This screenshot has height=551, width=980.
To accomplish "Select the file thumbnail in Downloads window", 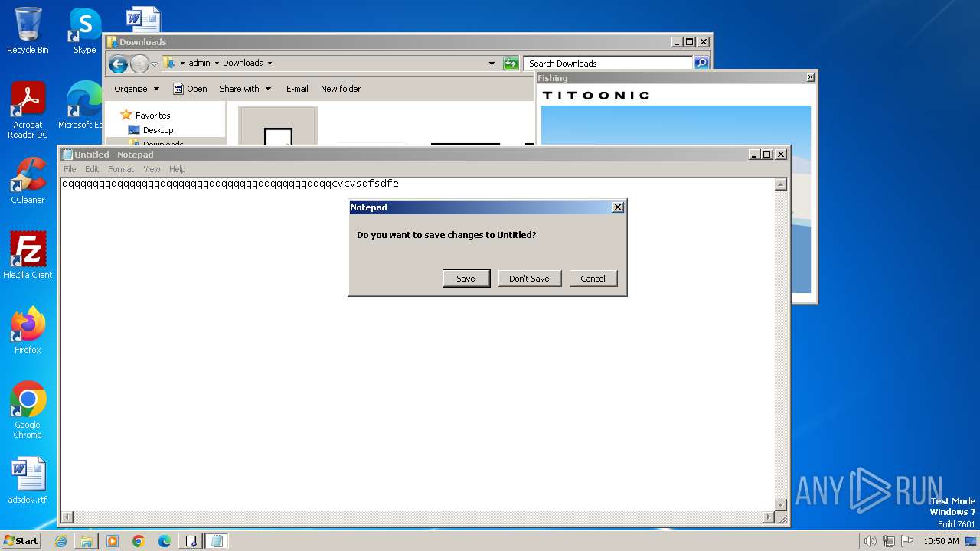I will (x=278, y=126).
